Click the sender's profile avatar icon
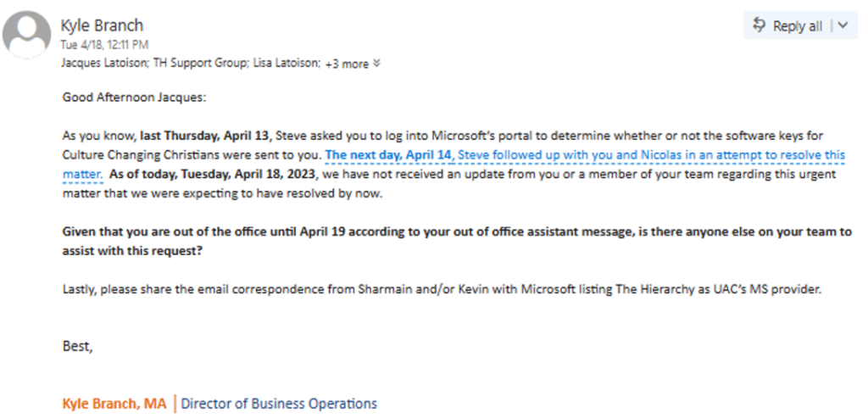868x418 pixels. coord(27,34)
